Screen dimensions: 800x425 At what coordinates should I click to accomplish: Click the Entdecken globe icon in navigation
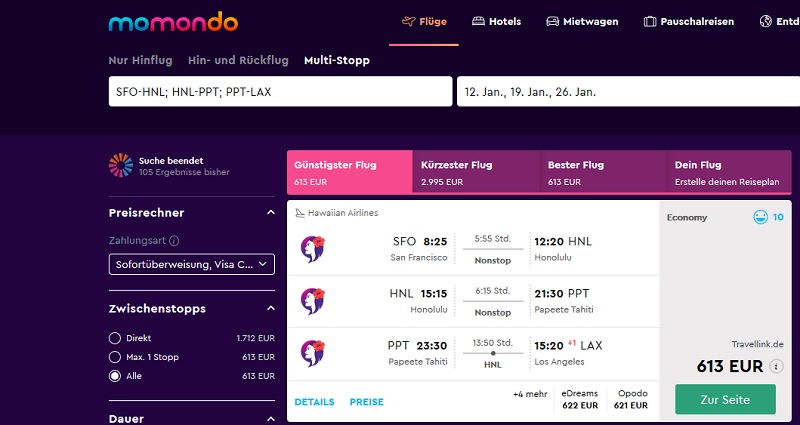(x=765, y=21)
